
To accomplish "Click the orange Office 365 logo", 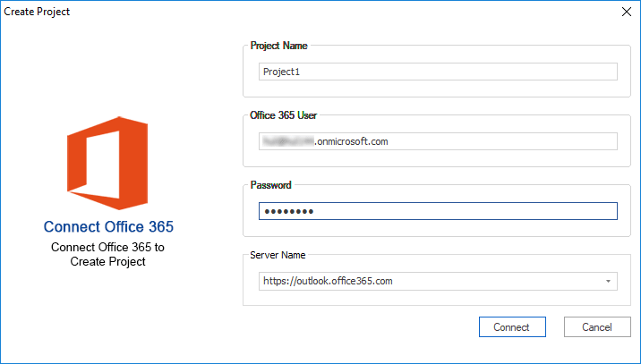I will [x=107, y=163].
